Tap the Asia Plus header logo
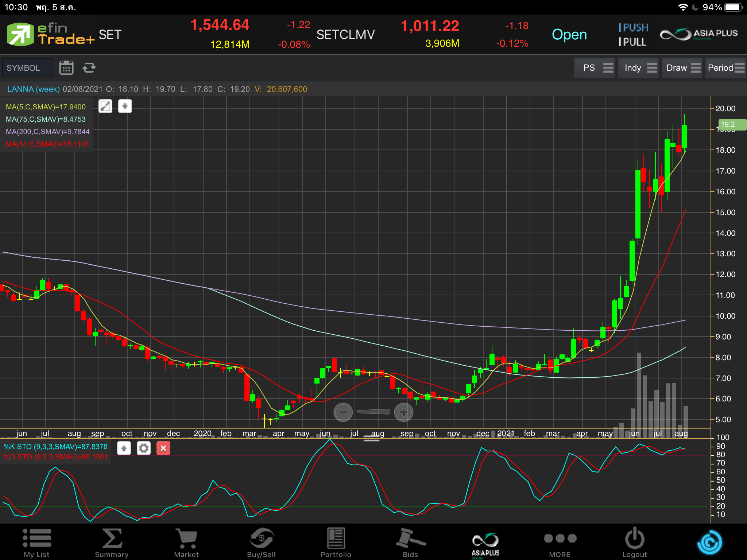This screenshot has height=560, width=747. [699, 34]
